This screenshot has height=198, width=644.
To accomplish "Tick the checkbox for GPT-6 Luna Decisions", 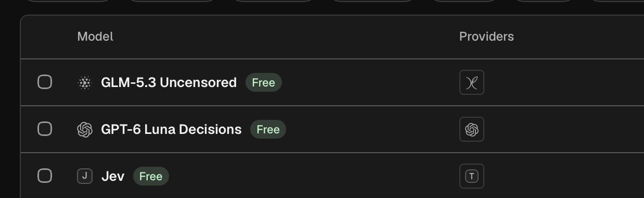I will (x=45, y=129).
